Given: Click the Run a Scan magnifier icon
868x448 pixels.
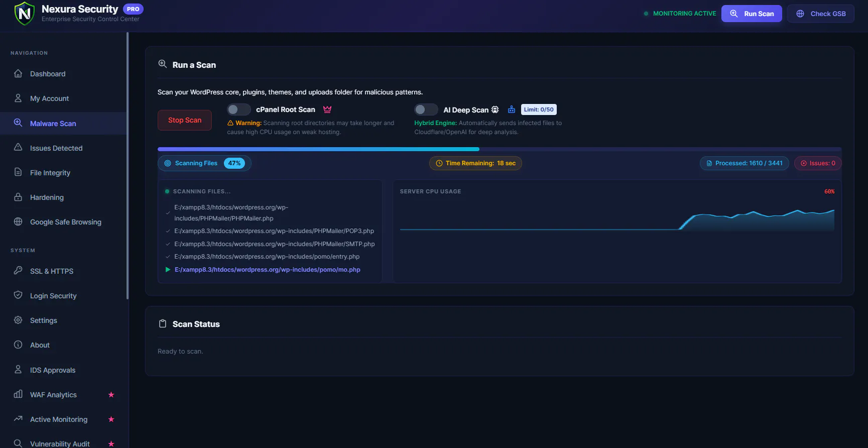Looking at the screenshot, I should tap(163, 64).
